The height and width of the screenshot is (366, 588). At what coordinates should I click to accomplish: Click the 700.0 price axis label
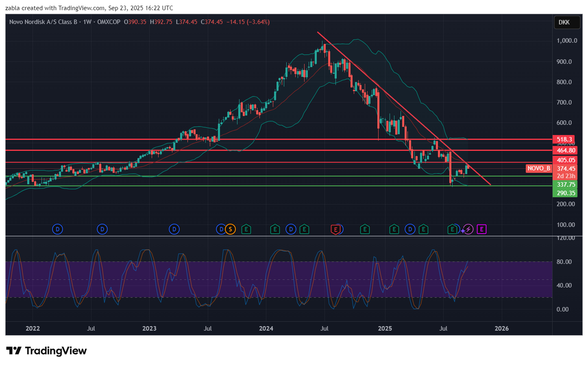tap(564, 102)
